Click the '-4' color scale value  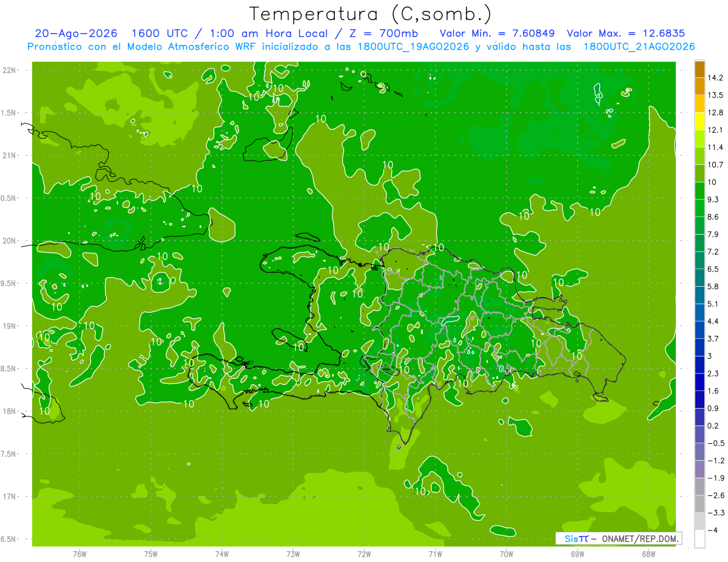(x=713, y=530)
